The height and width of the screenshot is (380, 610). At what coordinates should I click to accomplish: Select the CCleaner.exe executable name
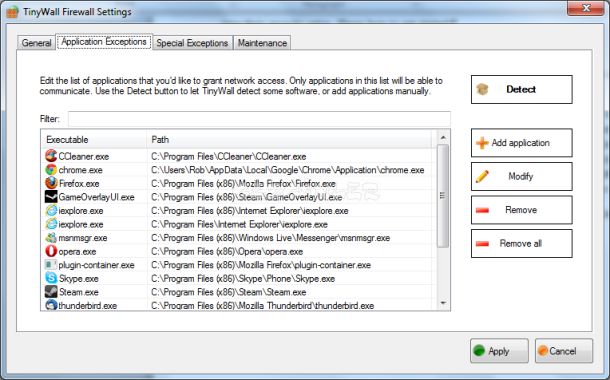tap(84, 156)
